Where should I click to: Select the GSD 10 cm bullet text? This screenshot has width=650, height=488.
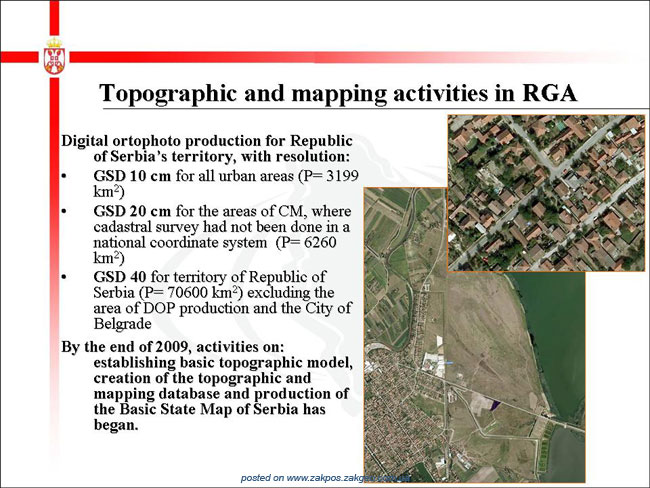226,184
